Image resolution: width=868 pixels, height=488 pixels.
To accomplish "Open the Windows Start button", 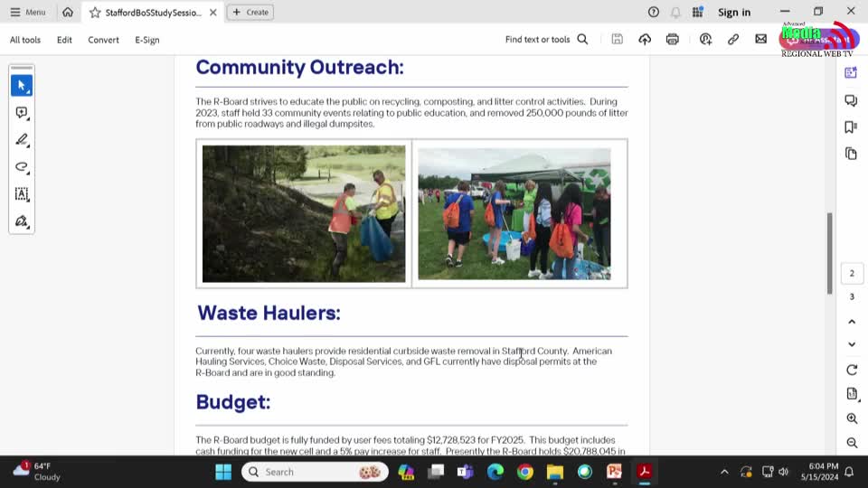I will (223, 472).
